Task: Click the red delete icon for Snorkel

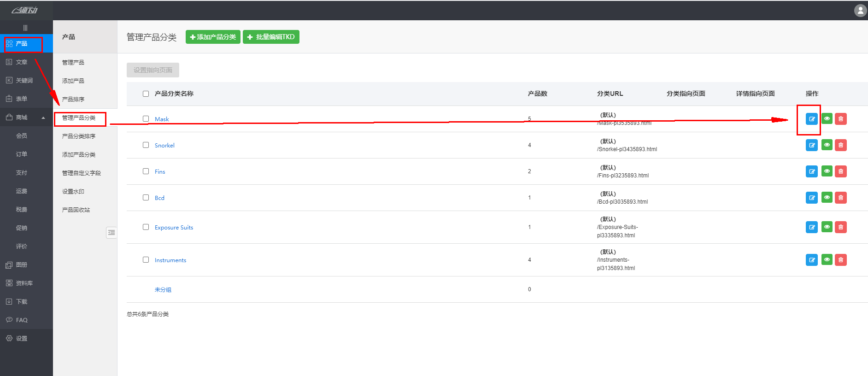Action: [840, 145]
